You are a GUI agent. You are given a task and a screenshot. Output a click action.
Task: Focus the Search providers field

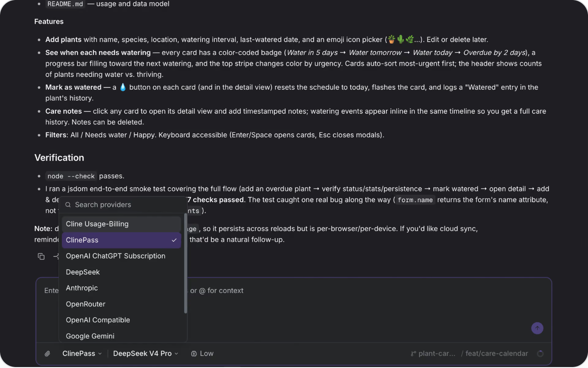click(123, 204)
